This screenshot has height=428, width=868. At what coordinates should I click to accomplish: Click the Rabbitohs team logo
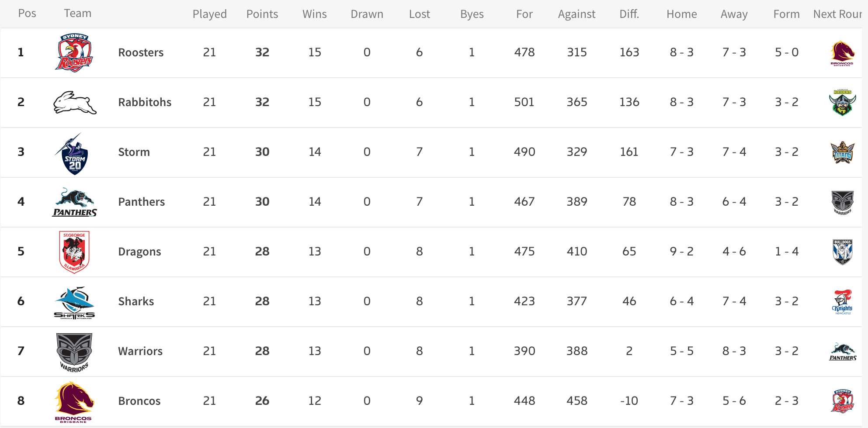coord(75,103)
